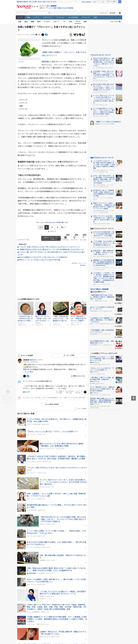Click 参考になった 2743 button
Image resolution: width=138 pixels, height=644 pixels.
[x=78, y=376]
